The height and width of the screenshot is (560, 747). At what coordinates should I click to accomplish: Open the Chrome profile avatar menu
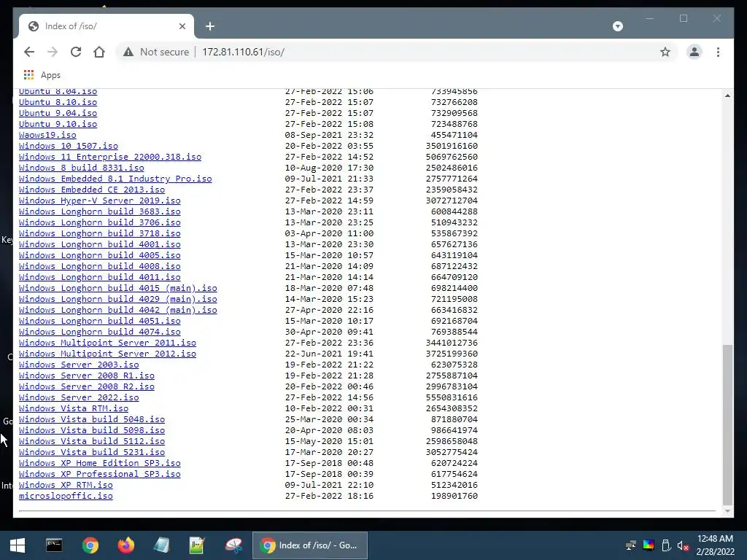click(694, 52)
